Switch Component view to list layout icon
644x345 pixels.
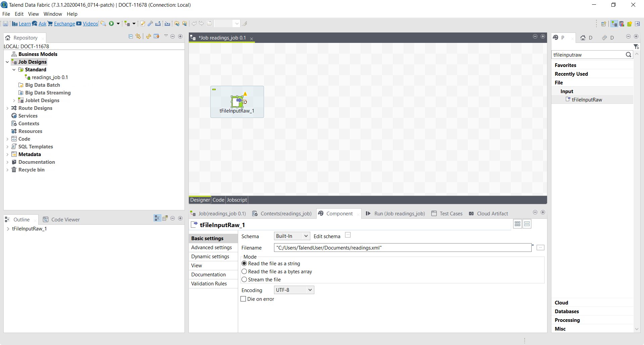pyautogui.click(x=527, y=224)
